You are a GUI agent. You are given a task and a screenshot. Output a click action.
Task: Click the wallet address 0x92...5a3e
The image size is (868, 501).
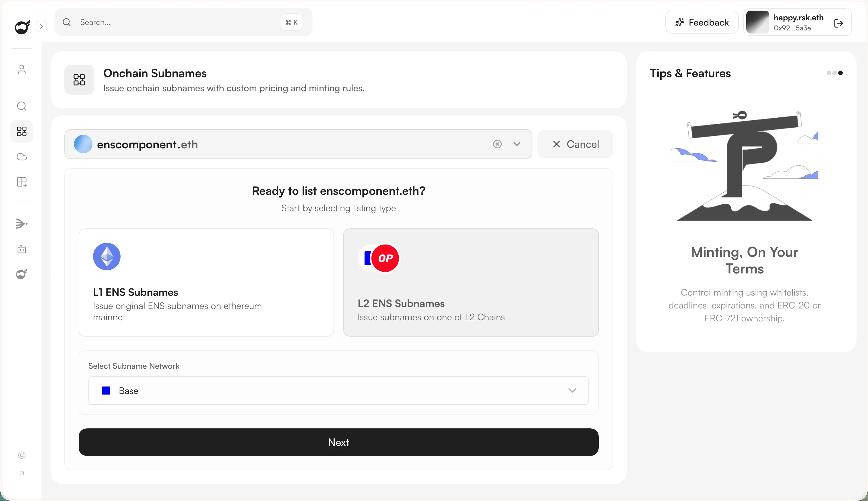pos(792,28)
